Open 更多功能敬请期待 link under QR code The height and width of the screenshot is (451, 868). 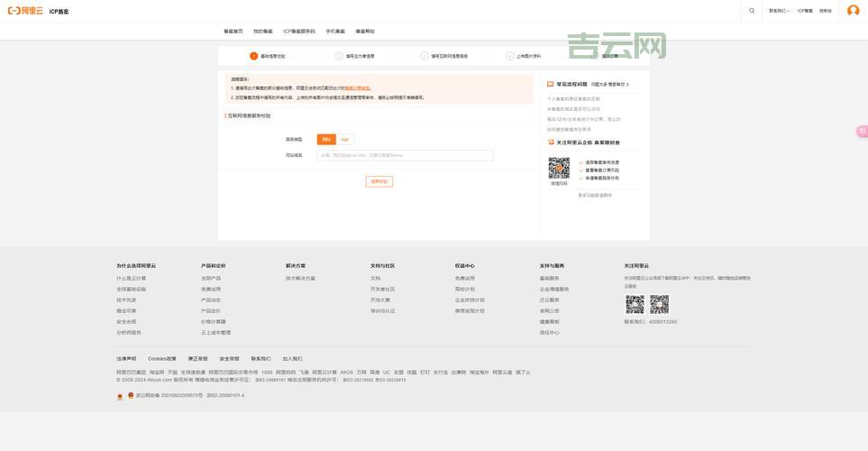click(595, 195)
